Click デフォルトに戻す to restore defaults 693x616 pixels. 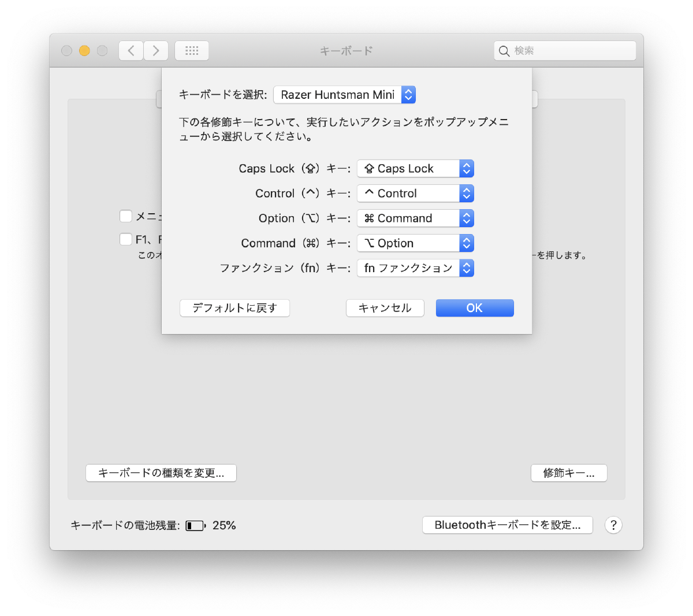point(234,308)
